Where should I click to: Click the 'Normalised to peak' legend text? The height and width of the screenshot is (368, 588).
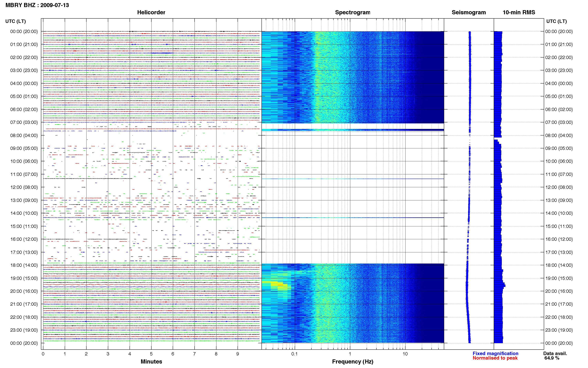495,358
